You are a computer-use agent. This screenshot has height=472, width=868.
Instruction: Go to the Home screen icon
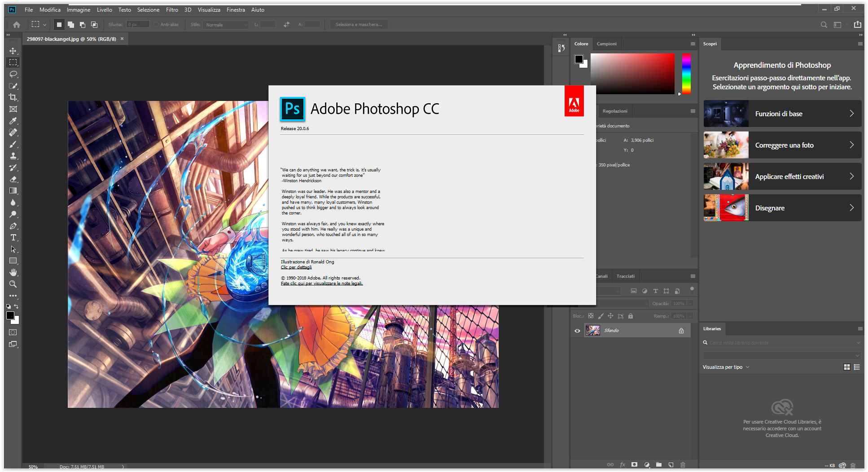point(17,25)
